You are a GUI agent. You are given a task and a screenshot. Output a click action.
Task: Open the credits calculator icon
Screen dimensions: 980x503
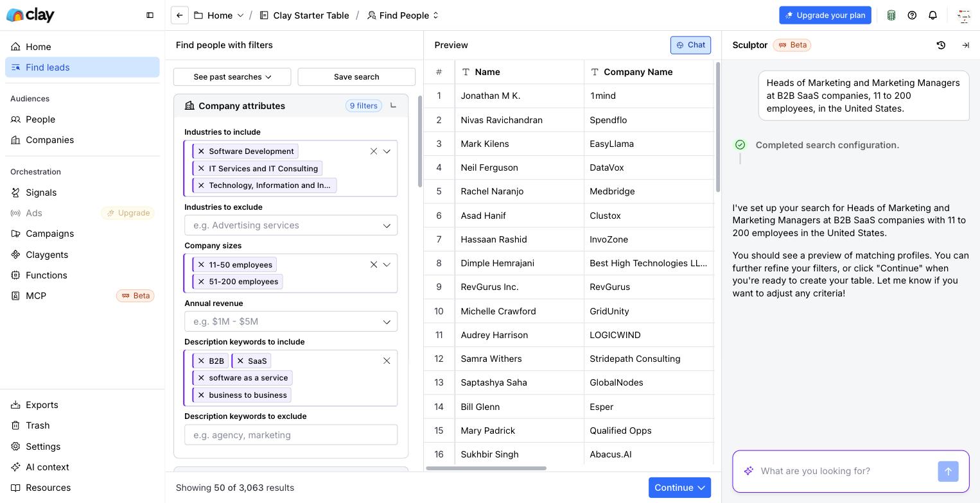coord(891,15)
